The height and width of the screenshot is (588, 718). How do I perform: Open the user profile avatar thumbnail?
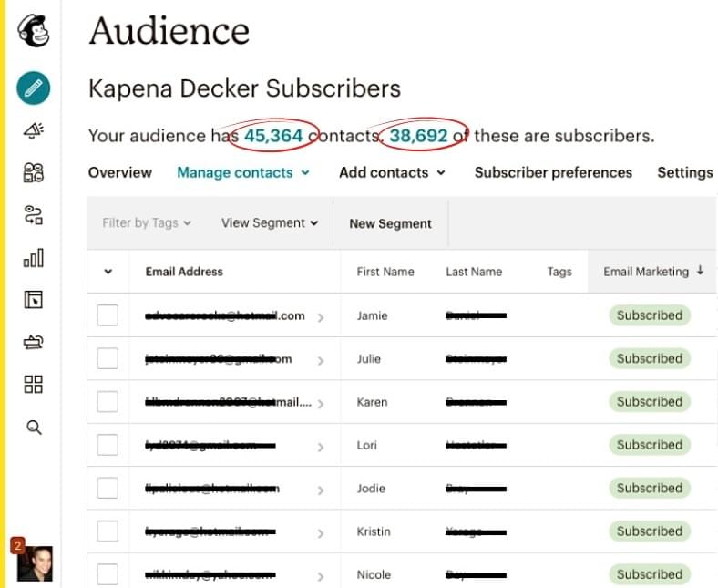pos(35,562)
